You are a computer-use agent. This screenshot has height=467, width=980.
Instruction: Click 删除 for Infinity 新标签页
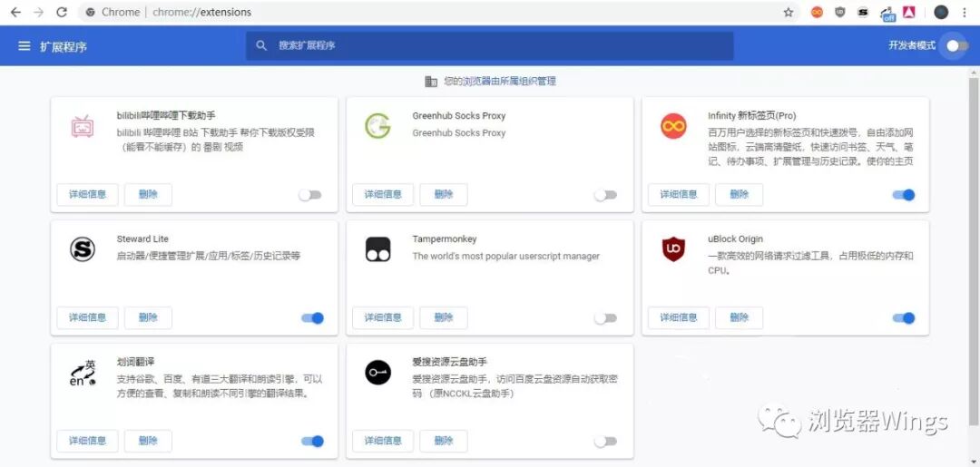[x=740, y=194]
